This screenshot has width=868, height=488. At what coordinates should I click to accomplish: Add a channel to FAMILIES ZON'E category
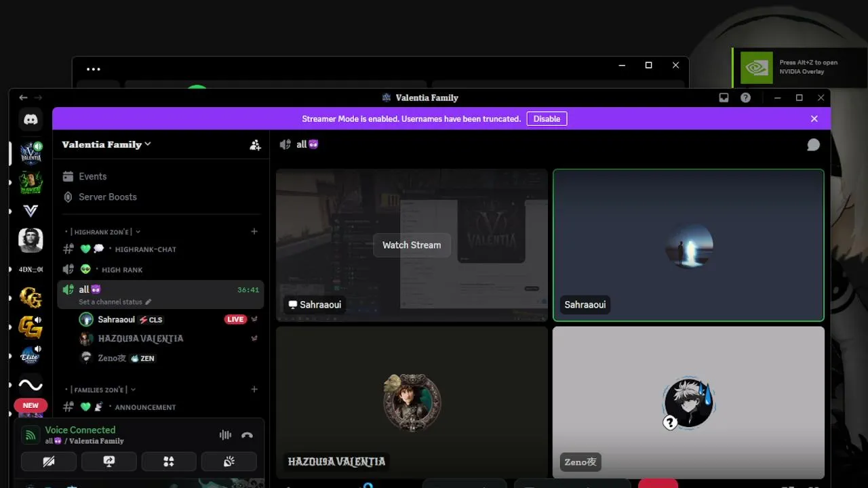click(254, 390)
